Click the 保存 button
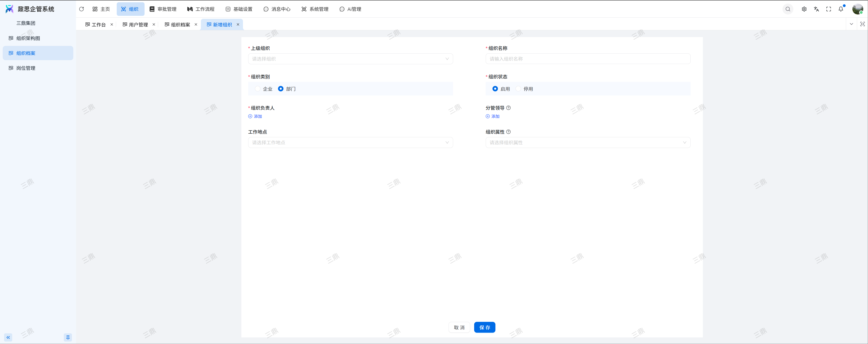This screenshot has width=868, height=344. point(484,327)
